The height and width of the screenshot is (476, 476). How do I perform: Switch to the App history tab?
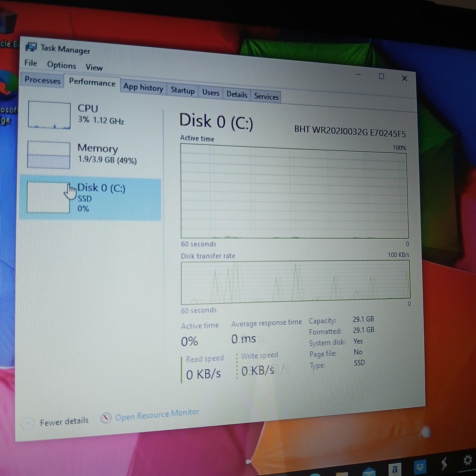pos(143,88)
